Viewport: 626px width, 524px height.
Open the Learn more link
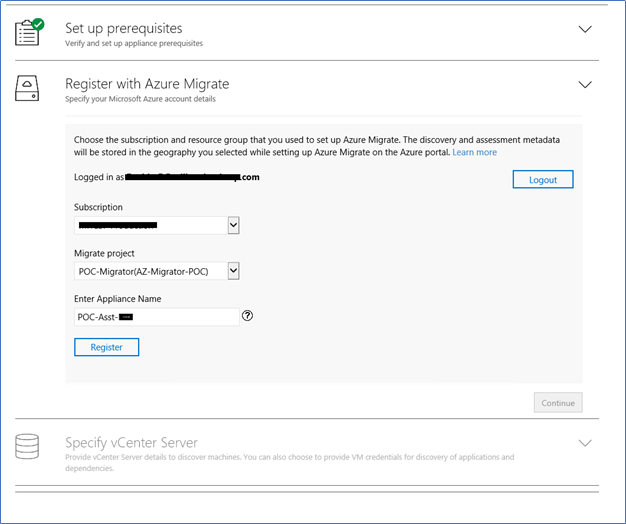[x=475, y=152]
